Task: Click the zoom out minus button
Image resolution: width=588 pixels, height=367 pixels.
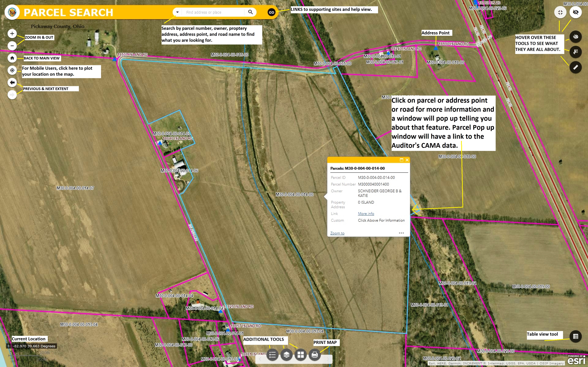Action: click(x=12, y=46)
